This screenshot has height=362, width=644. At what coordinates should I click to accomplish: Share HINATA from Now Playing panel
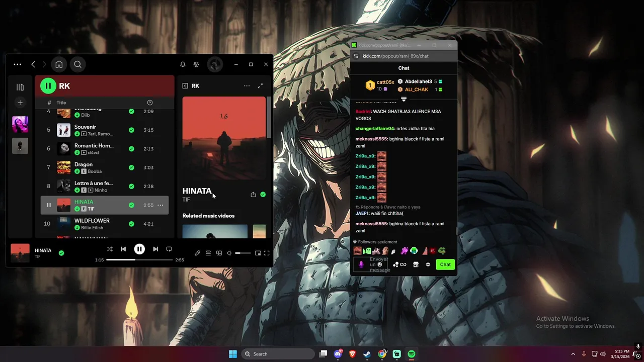pyautogui.click(x=253, y=195)
